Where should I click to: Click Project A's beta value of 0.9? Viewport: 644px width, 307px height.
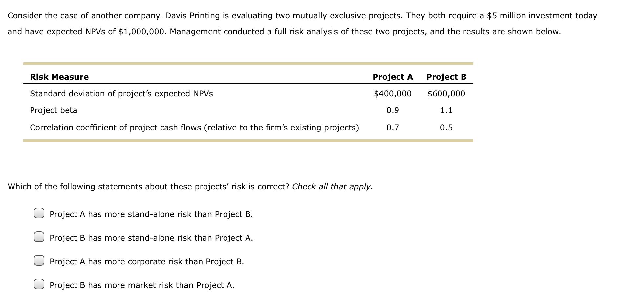[393, 110]
